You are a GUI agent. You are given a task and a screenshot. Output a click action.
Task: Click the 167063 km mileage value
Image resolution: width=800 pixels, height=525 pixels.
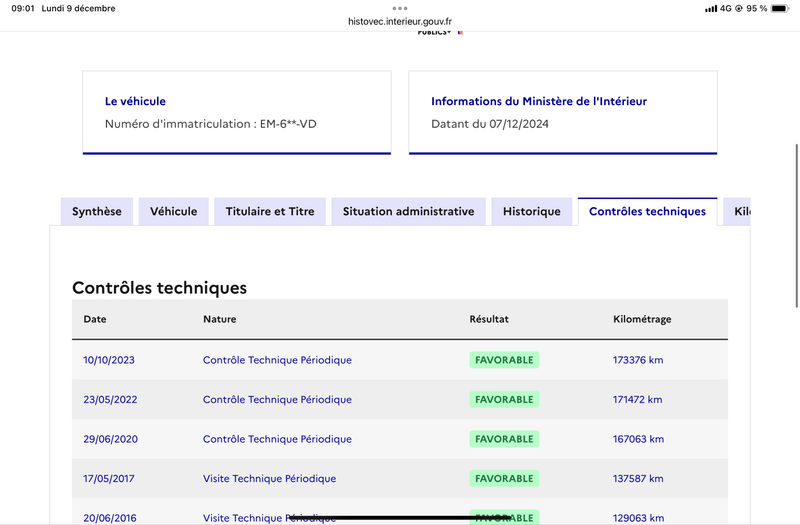638,439
